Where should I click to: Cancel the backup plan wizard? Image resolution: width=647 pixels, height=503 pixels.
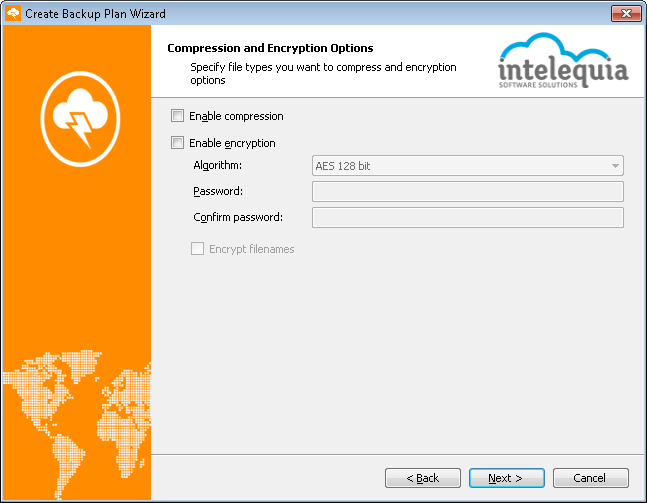click(591, 478)
